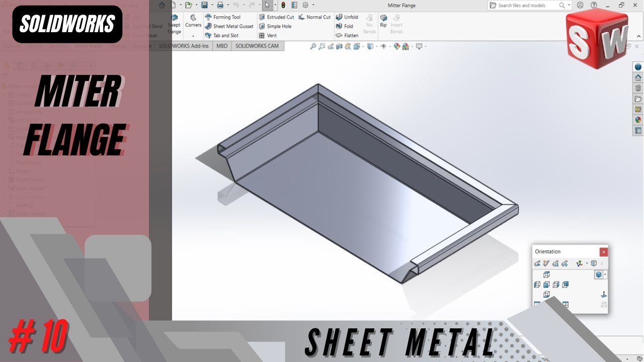644x362 pixels.
Task: Flatten the sheet metal part
Action: click(347, 36)
